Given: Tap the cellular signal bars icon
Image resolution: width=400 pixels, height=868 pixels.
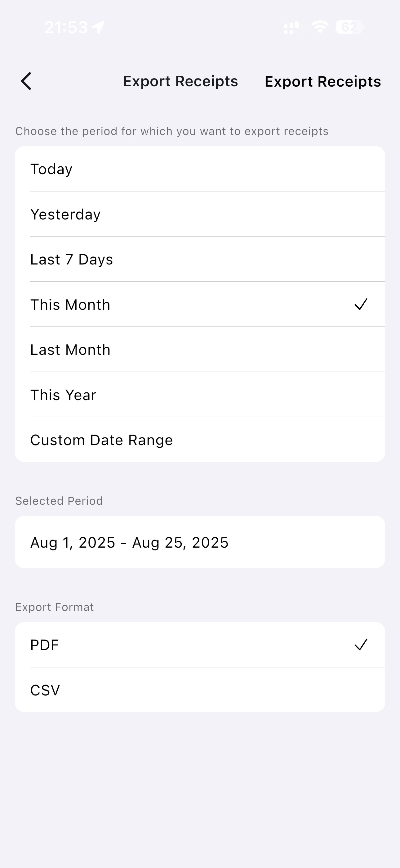Looking at the screenshot, I should 291,28.
